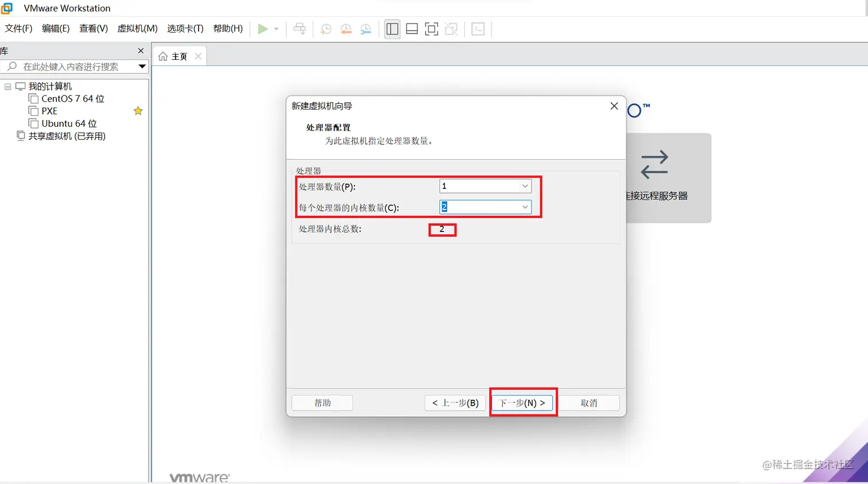Power on the virtual machine (green play)
868x484 pixels.
click(x=263, y=29)
